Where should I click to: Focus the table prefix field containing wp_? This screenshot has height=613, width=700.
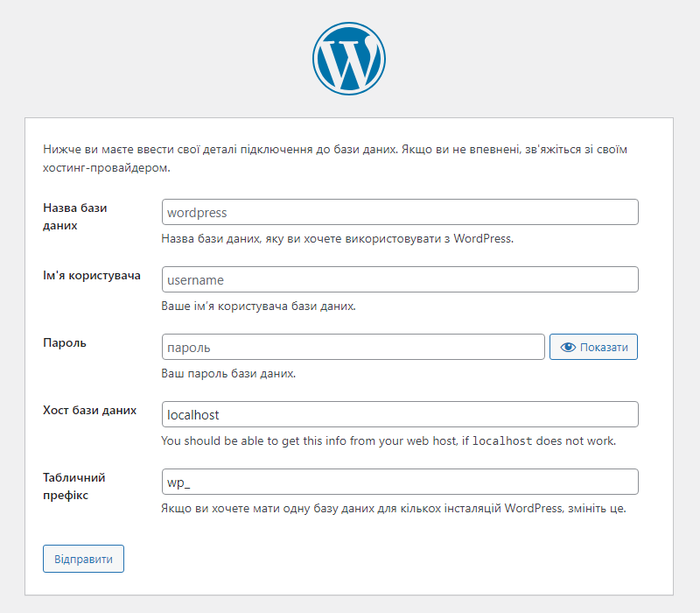[x=400, y=482]
